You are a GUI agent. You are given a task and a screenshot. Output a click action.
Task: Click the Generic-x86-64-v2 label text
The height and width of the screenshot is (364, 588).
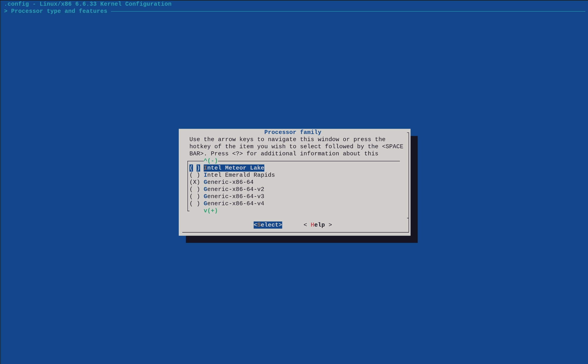(x=234, y=189)
